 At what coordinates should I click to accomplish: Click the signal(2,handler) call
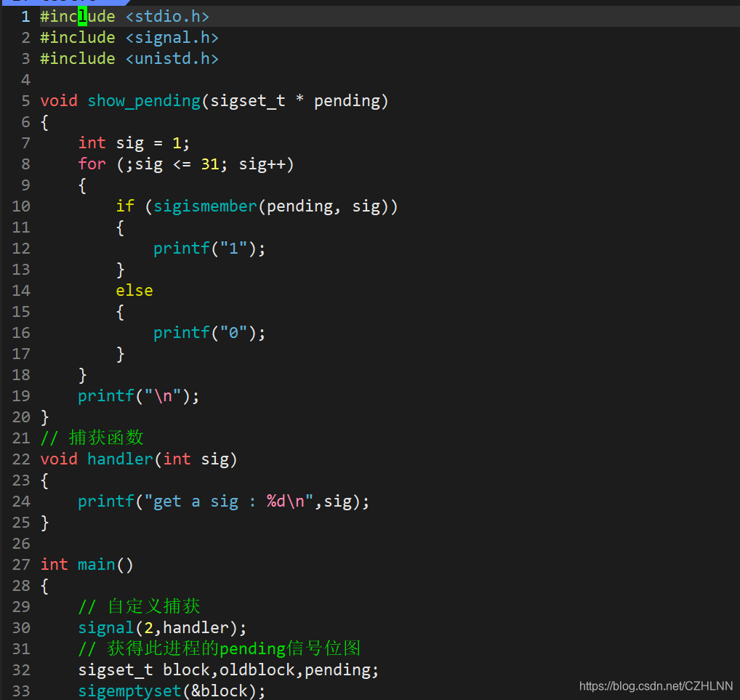pyautogui.click(x=162, y=628)
